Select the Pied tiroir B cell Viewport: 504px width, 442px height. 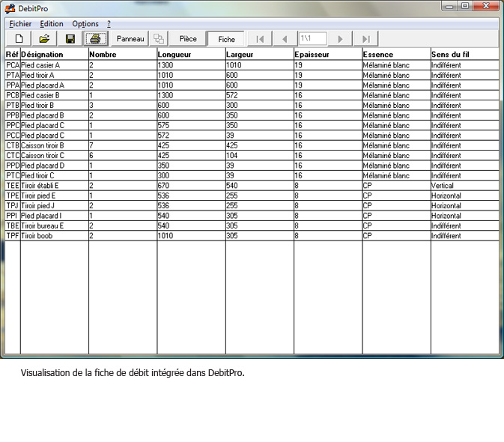tap(55, 106)
